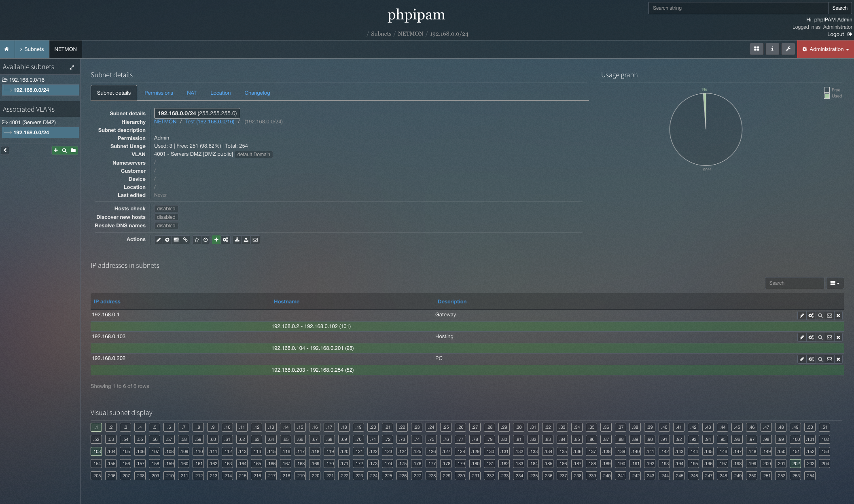Click the chain link icon in Actions

185,240
